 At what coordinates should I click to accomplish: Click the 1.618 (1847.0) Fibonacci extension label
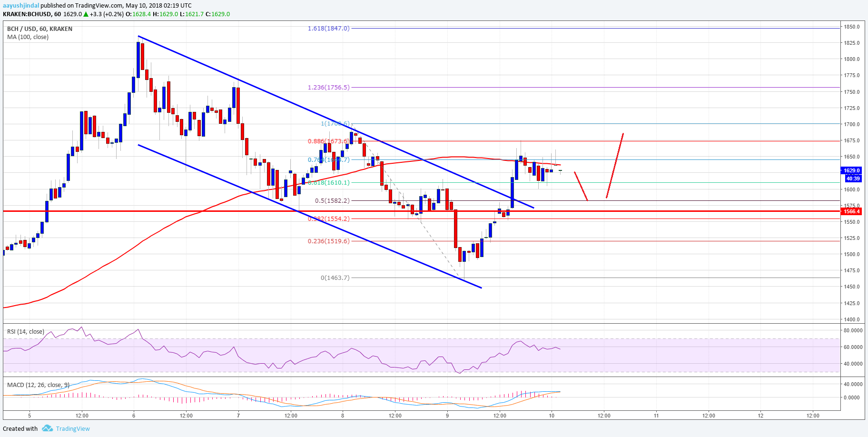(327, 29)
